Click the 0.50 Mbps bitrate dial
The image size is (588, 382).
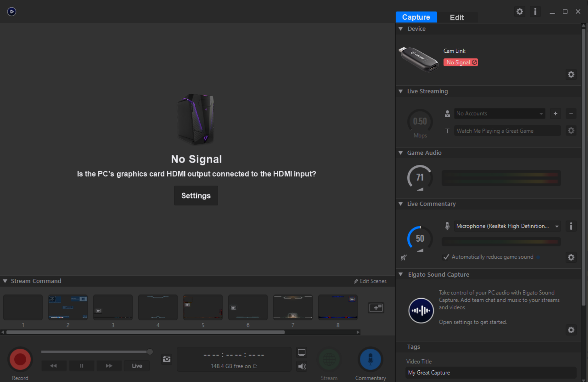(x=420, y=121)
